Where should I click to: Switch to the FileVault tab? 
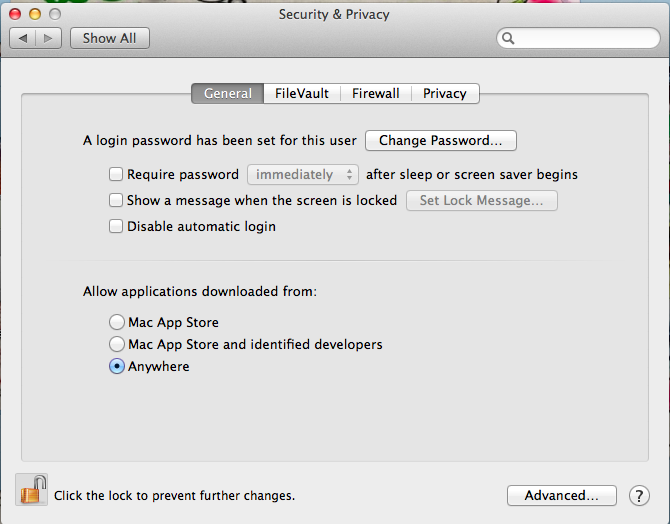[302, 94]
